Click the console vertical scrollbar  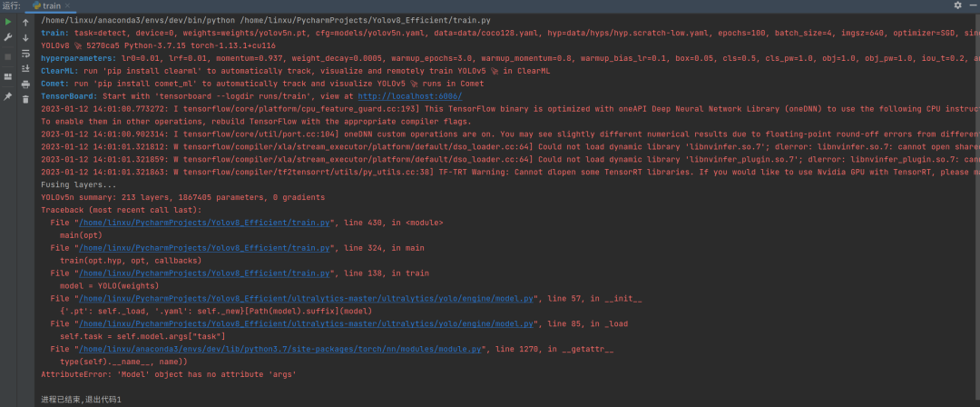tap(976, 182)
